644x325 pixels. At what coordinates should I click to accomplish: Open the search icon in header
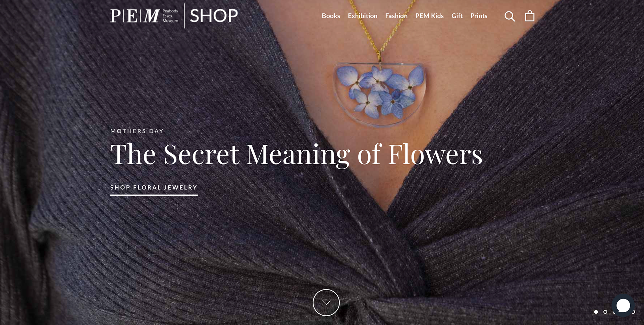pos(509,16)
